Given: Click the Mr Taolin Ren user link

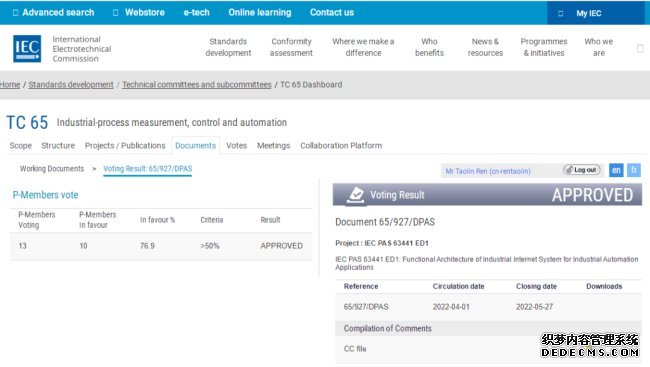Looking at the screenshot, I should pos(488,171).
